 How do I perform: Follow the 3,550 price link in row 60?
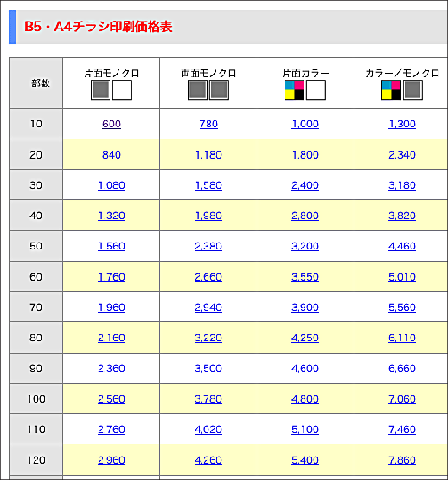tap(305, 277)
